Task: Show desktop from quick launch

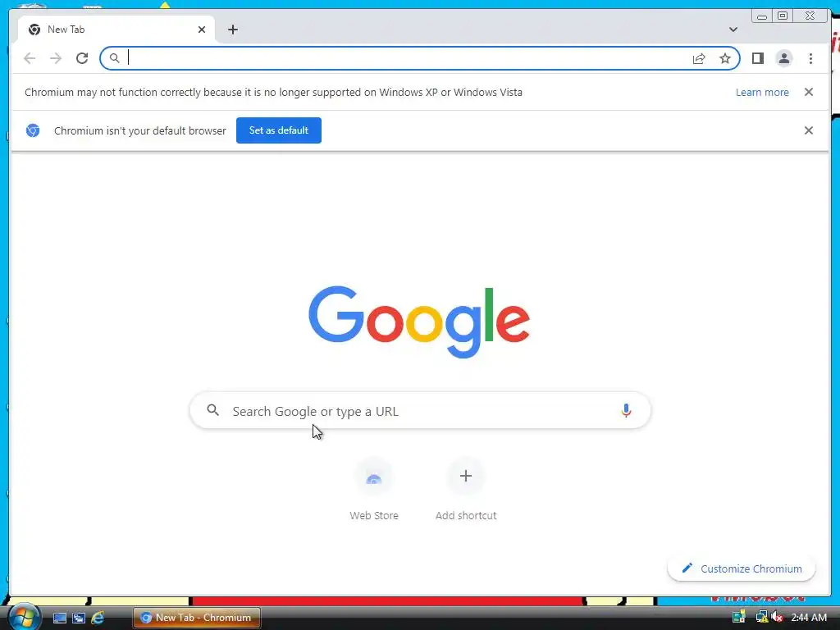Action: click(59, 618)
